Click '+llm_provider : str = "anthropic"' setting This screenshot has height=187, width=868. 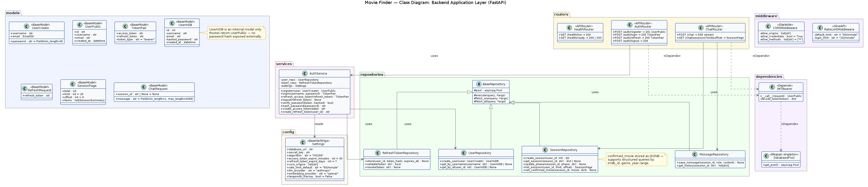309,170
